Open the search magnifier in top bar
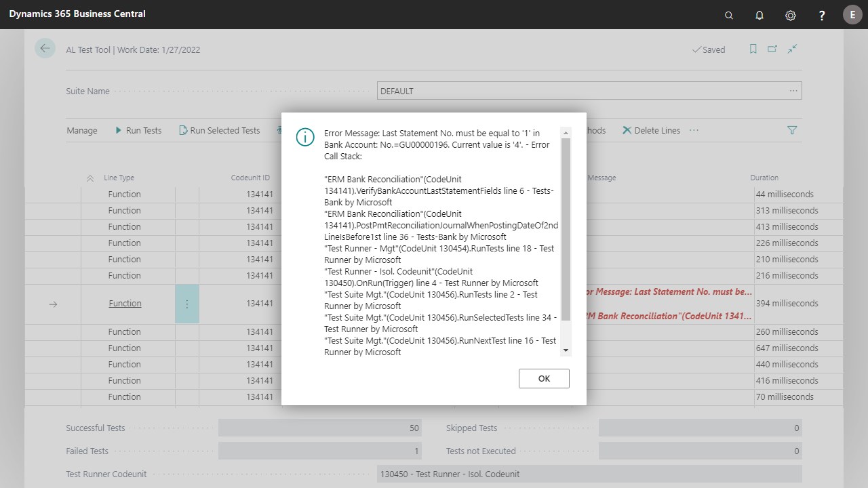 (729, 15)
